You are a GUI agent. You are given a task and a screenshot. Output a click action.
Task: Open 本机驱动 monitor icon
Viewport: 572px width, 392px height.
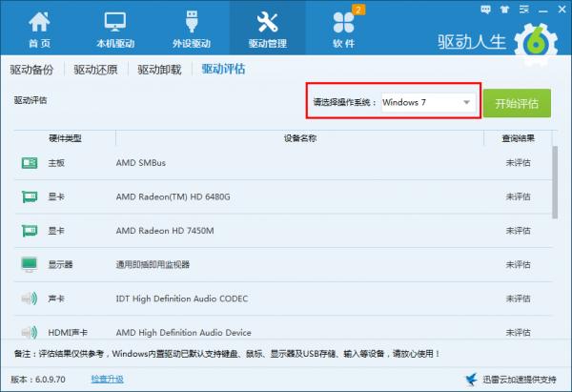point(115,22)
